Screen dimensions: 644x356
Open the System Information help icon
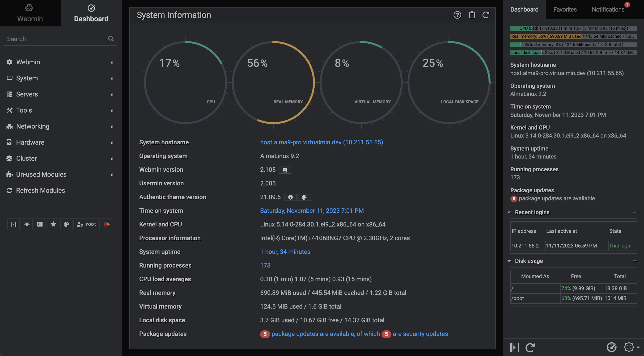pos(457,15)
